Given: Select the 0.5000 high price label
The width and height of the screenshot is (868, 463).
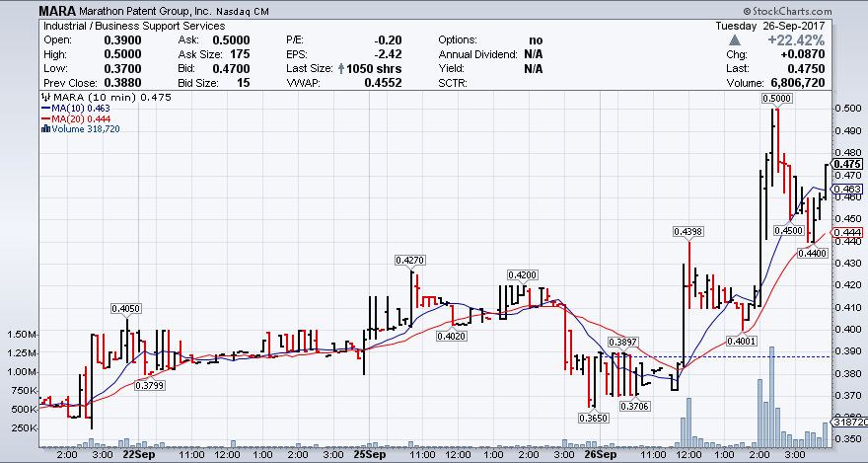Looking at the screenshot, I should tap(775, 99).
